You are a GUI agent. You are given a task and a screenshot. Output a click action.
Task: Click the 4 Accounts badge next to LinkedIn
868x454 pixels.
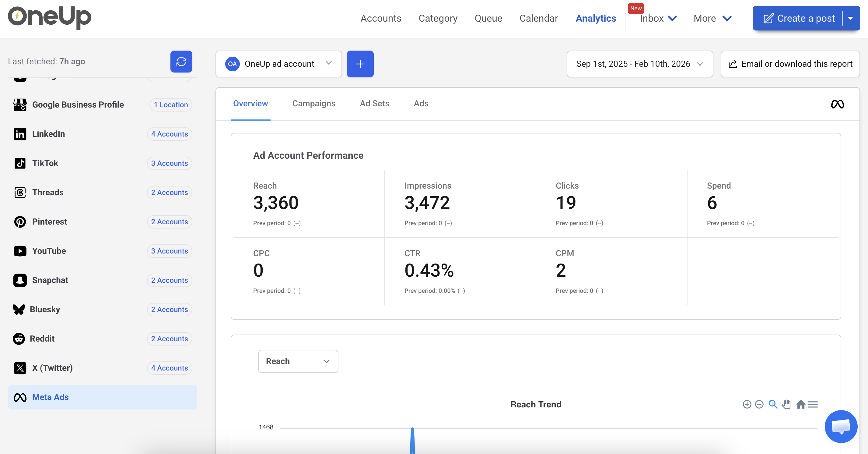tap(169, 134)
